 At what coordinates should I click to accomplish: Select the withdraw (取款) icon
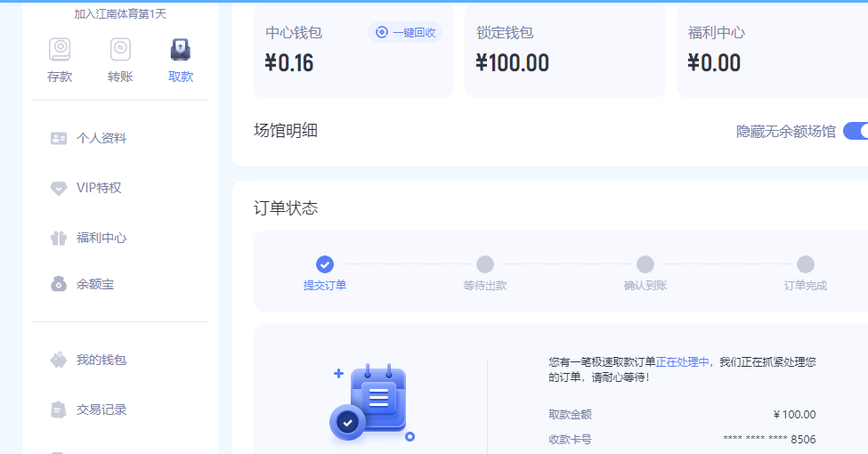(x=181, y=50)
